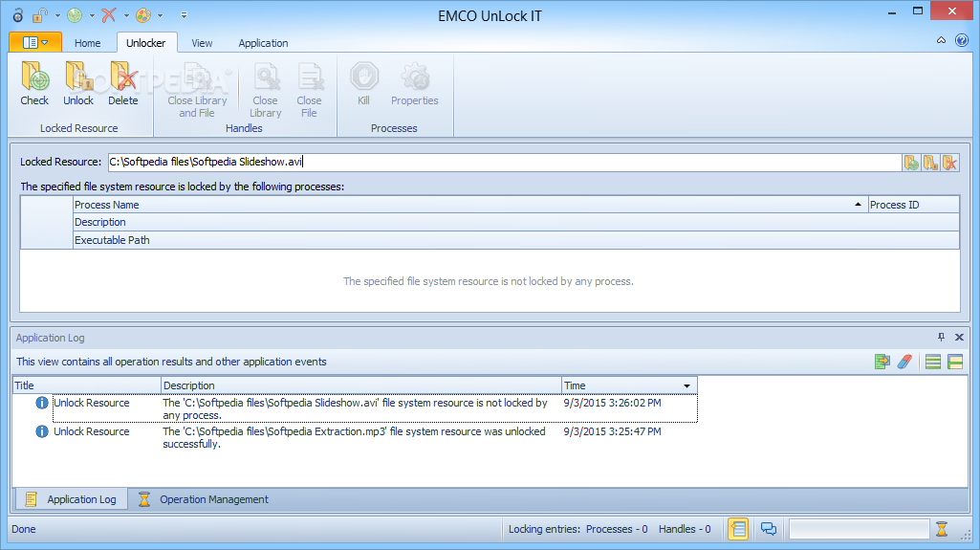Click the 9/3/2015 3:25:47 PM time cell

pyautogui.click(x=612, y=431)
